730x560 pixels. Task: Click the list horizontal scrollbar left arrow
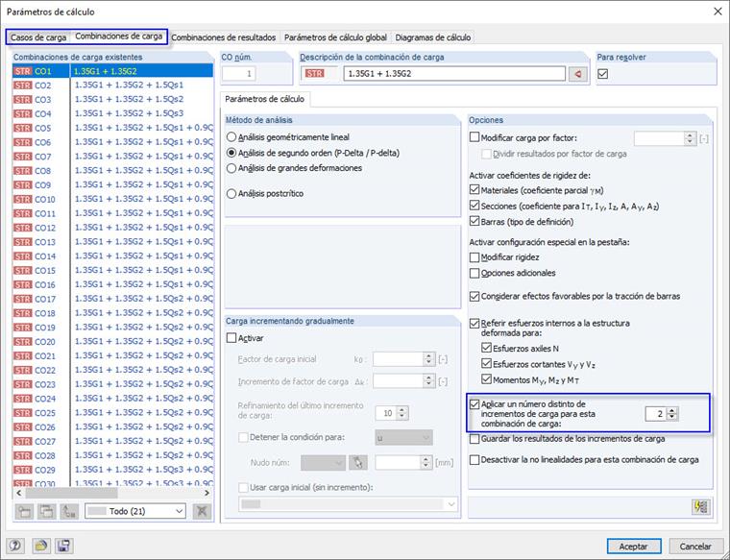18,493
